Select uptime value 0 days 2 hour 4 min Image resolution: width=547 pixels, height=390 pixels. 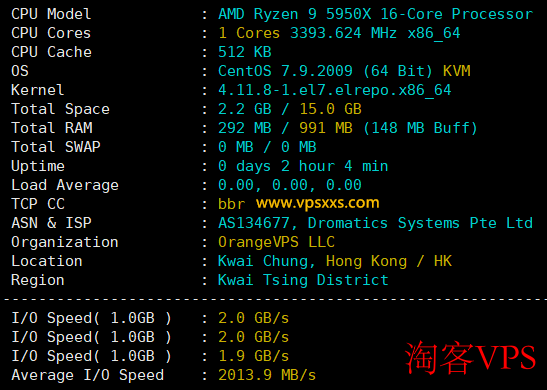click(x=303, y=166)
